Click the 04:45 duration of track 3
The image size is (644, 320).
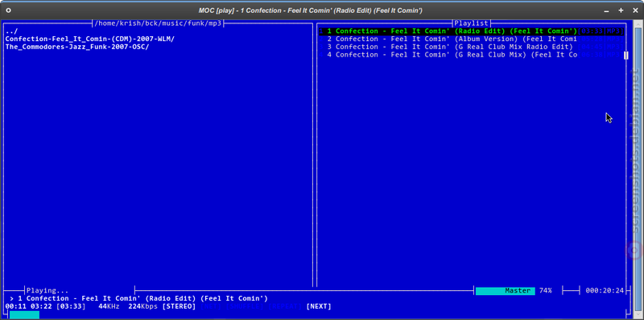point(592,47)
